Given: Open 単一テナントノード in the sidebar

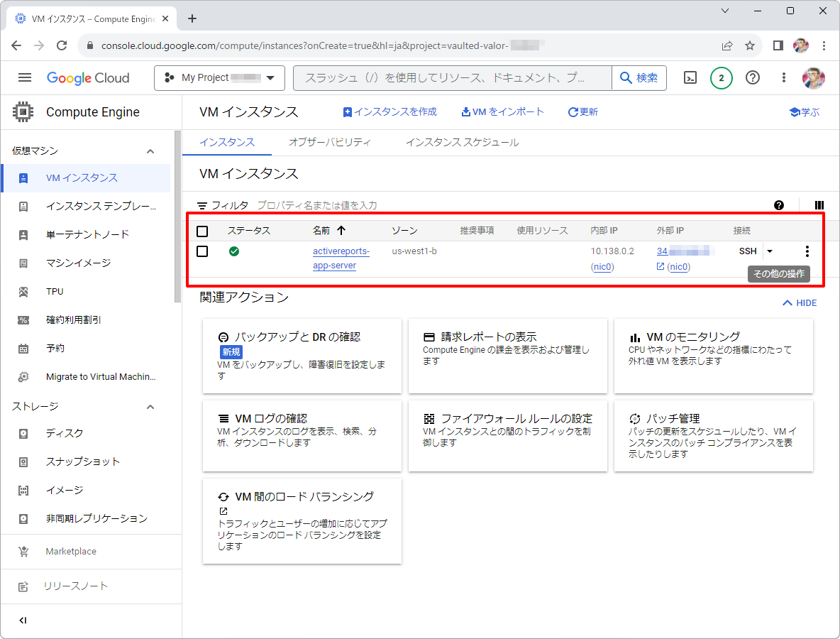Looking at the screenshot, I should 86,235.
